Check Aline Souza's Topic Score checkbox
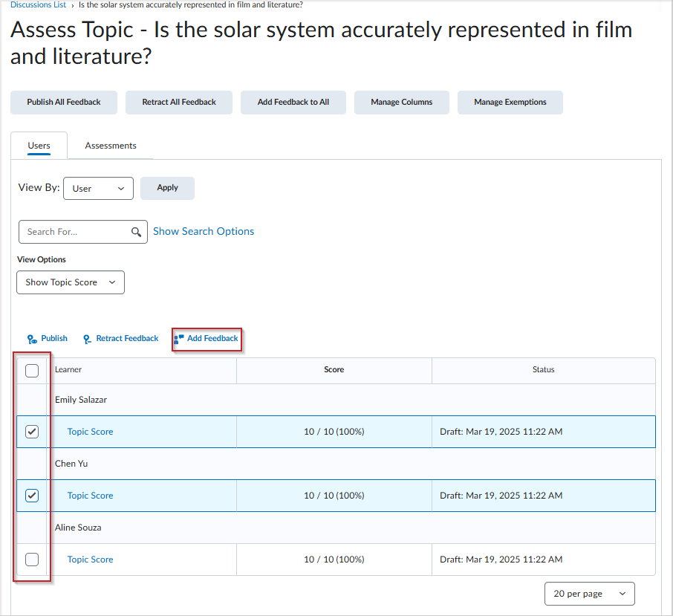Viewport: 673px width, 616px height. (x=32, y=560)
